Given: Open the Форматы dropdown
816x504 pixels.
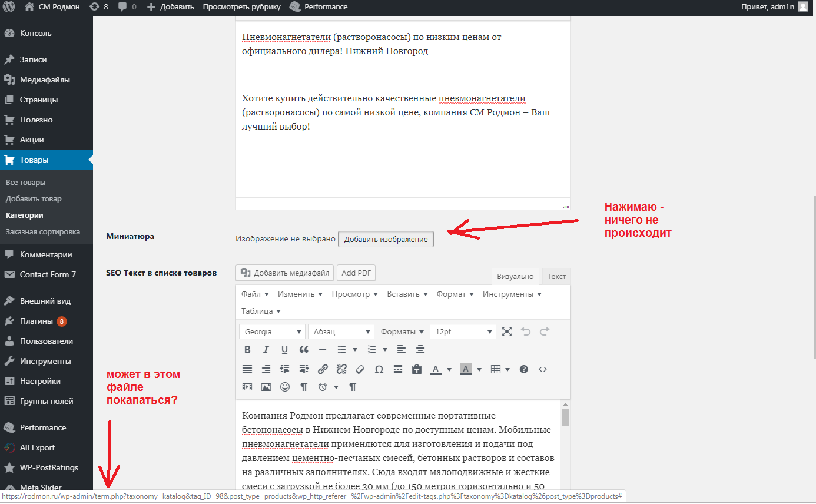Looking at the screenshot, I should coord(402,331).
